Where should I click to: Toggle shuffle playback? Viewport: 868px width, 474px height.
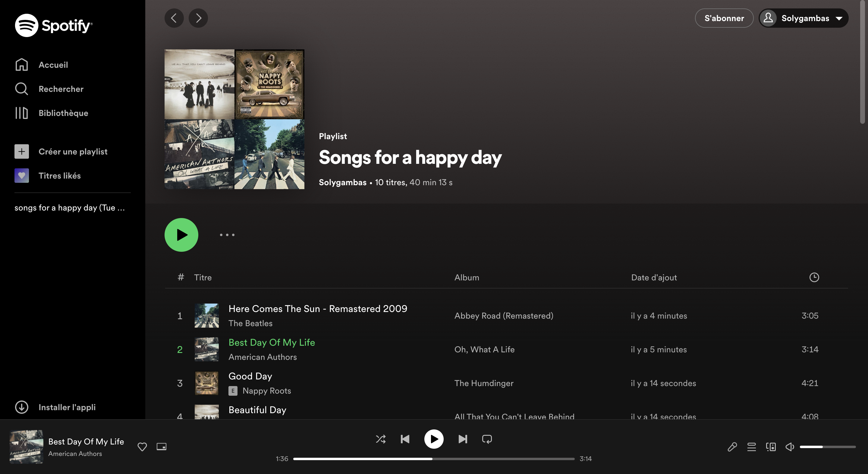(x=380, y=439)
